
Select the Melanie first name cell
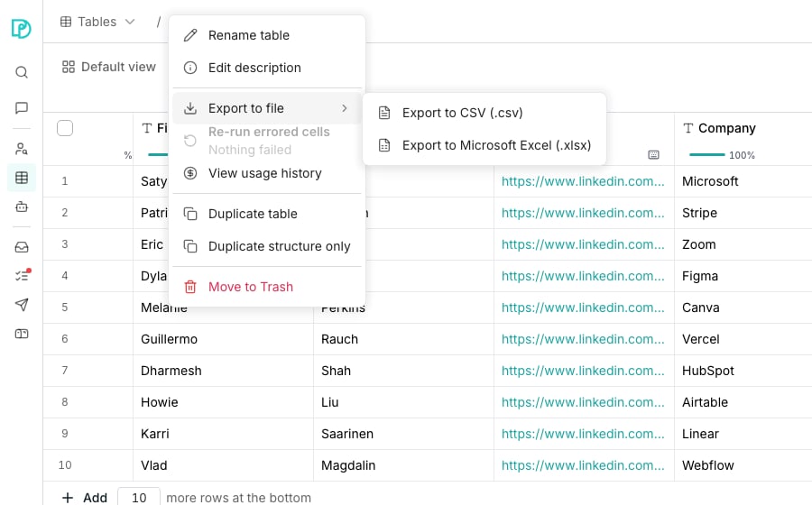[223, 308]
